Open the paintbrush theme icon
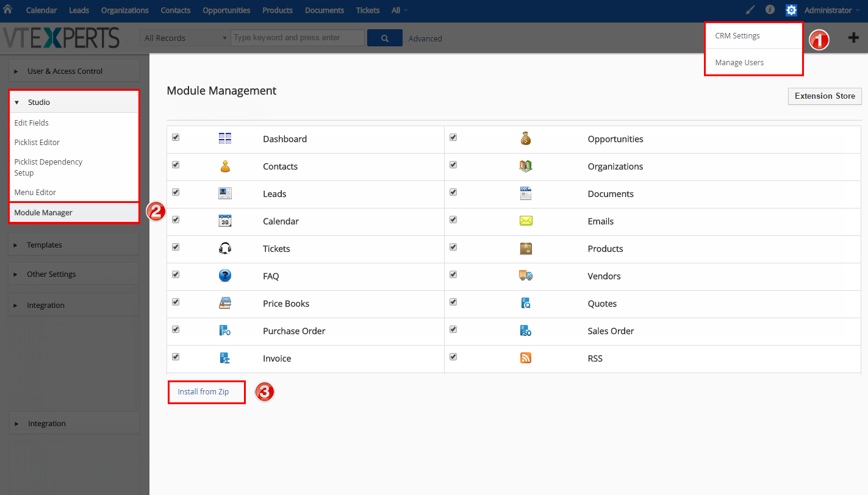868x495 pixels. pyautogui.click(x=750, y=10)
